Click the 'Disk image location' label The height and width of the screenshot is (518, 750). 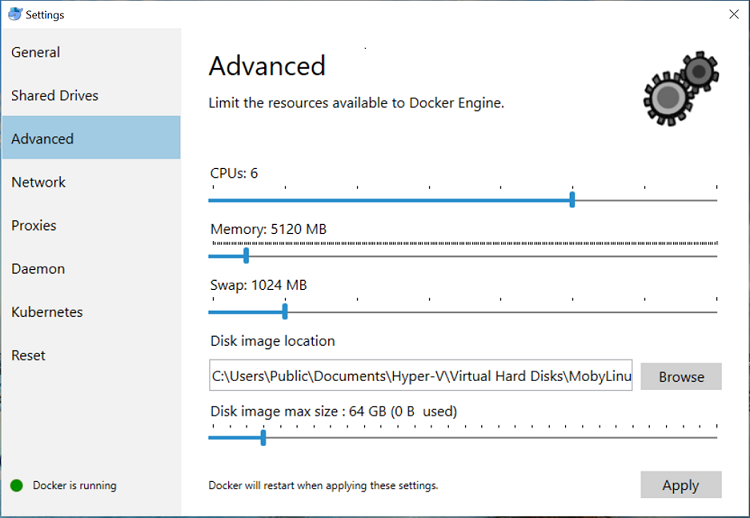[273, 341]
